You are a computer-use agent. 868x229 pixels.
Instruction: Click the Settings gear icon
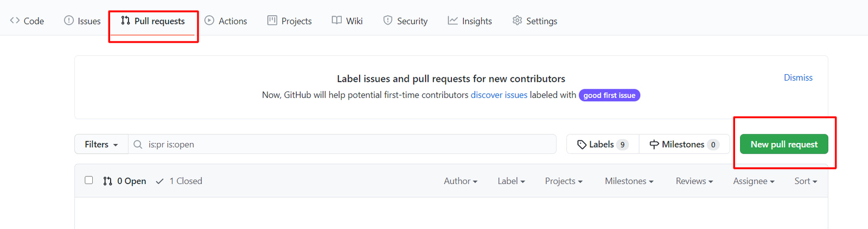click(518, 21)
